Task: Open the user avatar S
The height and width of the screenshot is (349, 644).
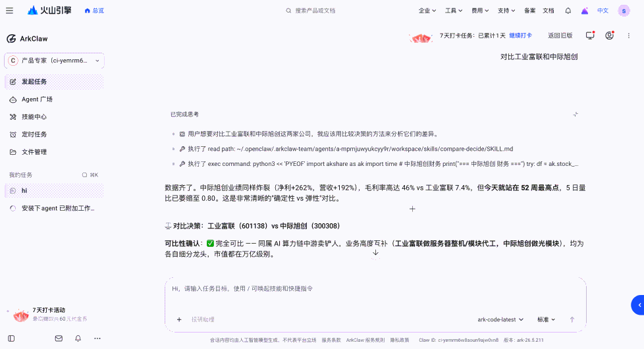Action: (x=624, y=11)
